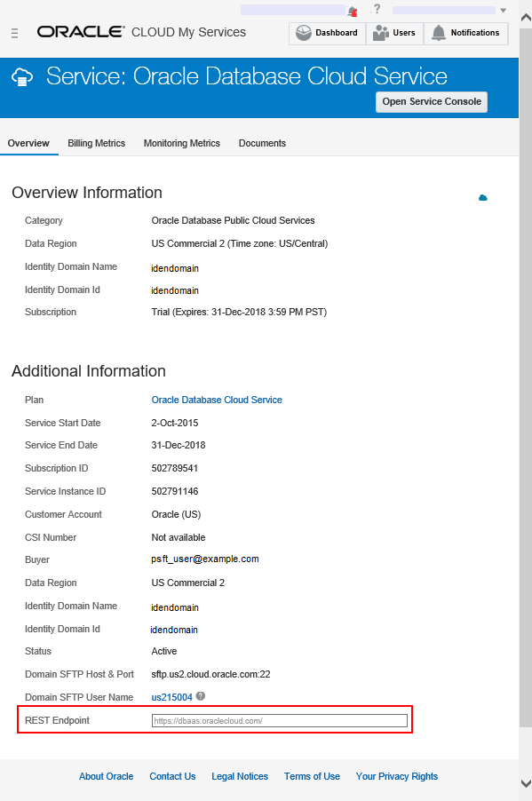Open the hamburger navigation menu
The height and width of the screenshot is (801, 532).
14,32
